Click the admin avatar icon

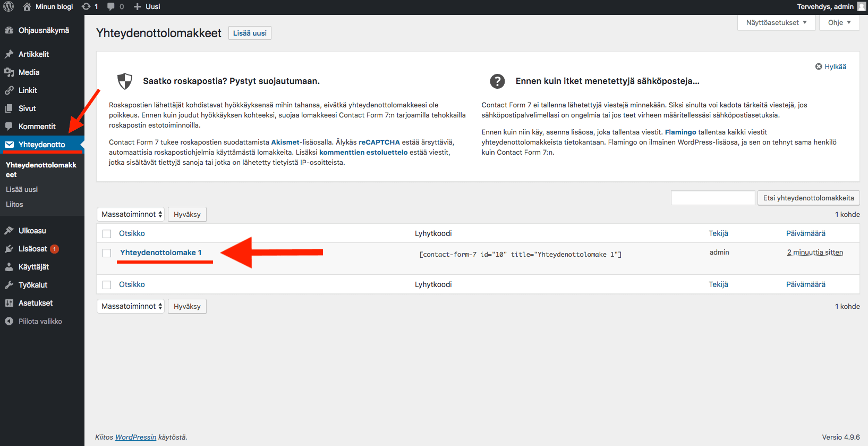pyautogui.click(x=862, y=6)
